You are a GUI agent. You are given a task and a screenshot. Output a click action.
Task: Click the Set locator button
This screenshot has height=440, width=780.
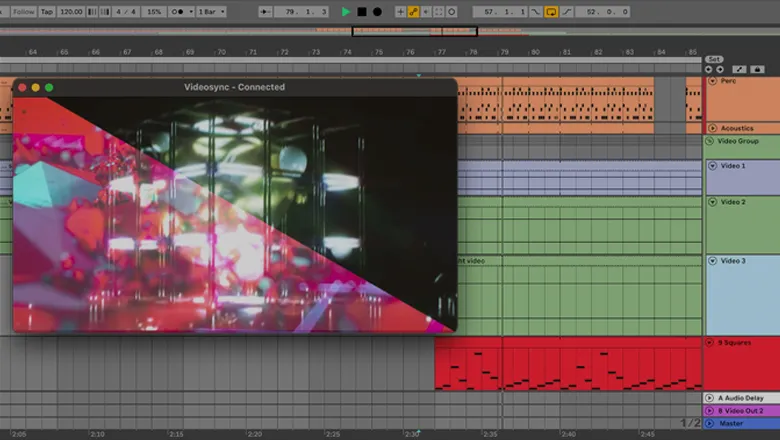click(x=714, y=59)
